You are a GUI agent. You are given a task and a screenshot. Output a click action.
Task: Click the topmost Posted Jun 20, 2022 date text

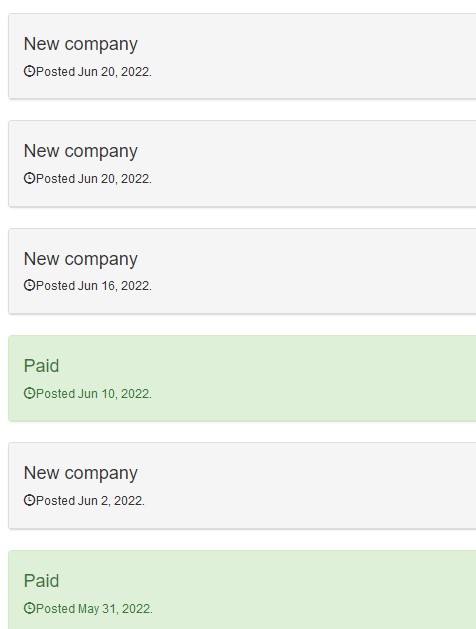click(x=94, y=72)
